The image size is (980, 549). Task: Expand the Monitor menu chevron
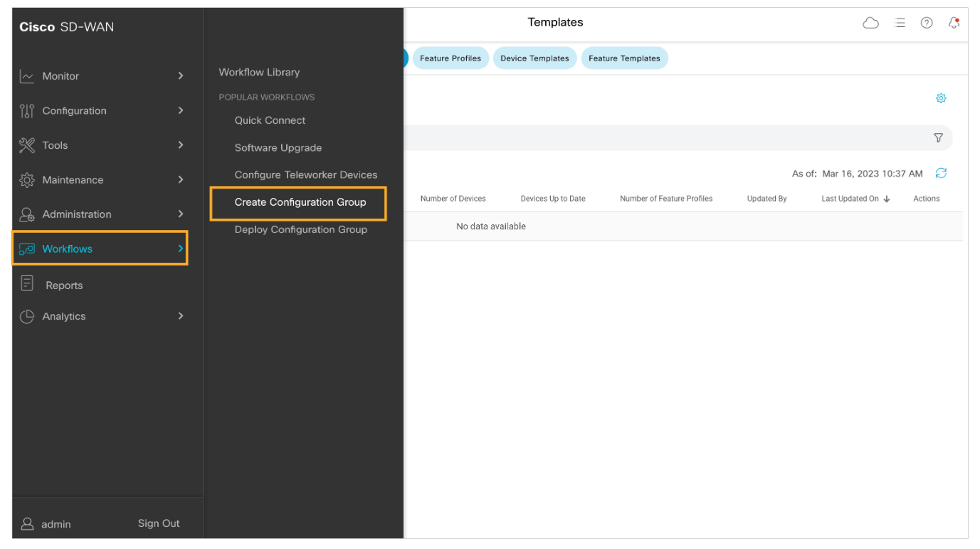pos(181,75)
